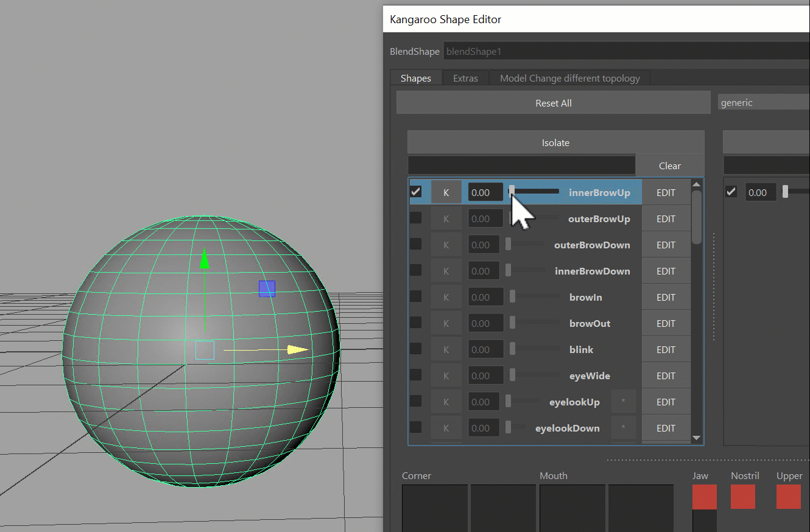Click the innerBrowUp value field
Screen dimensions: 810x532
point(485,192)
